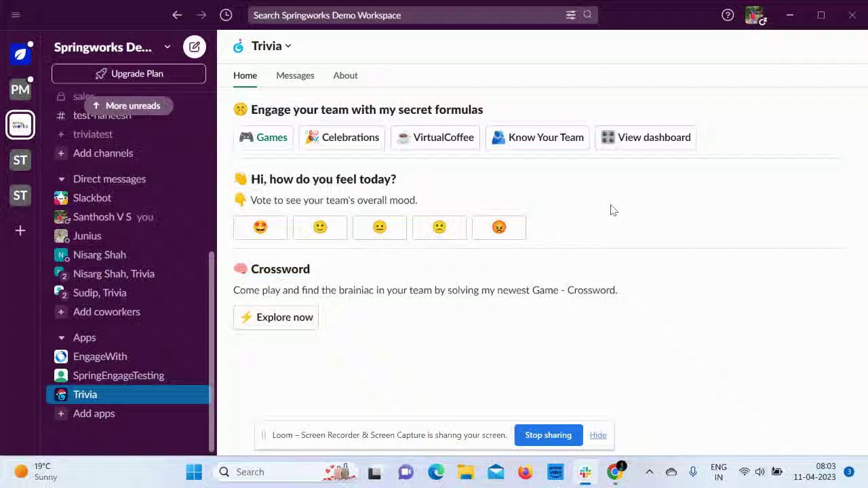Open Google Chrome from the taskbar

click(x=616, y=472)
